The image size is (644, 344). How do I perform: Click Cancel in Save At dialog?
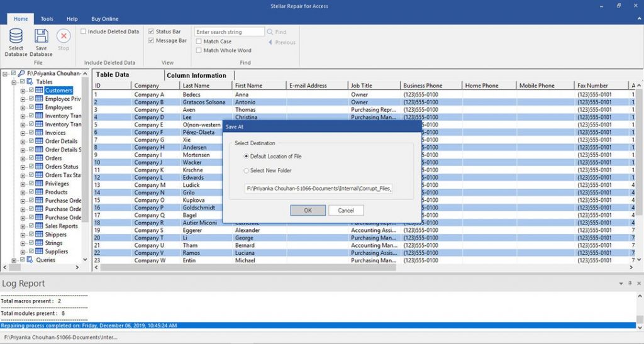tap(346, 210)
